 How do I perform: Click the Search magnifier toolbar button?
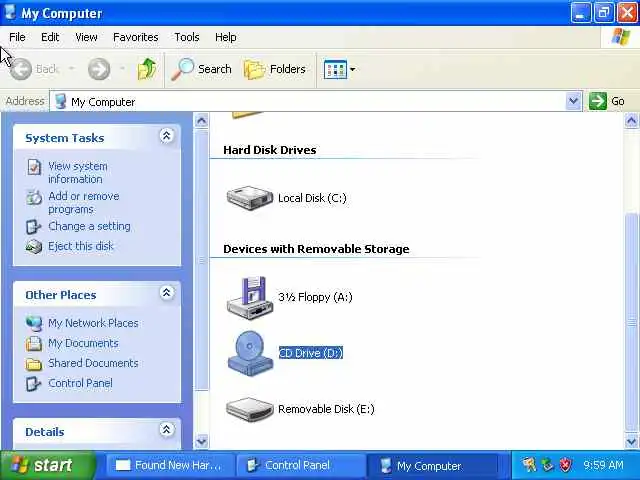201,69
